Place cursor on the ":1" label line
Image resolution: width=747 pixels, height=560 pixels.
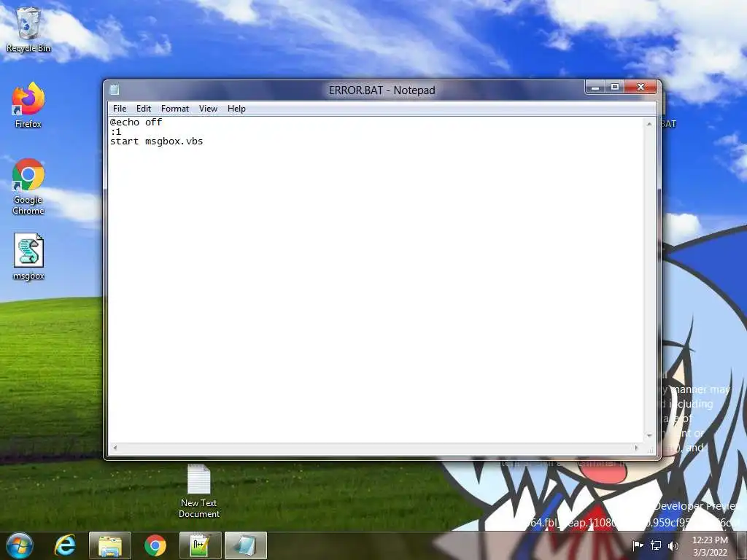[116, 132]
